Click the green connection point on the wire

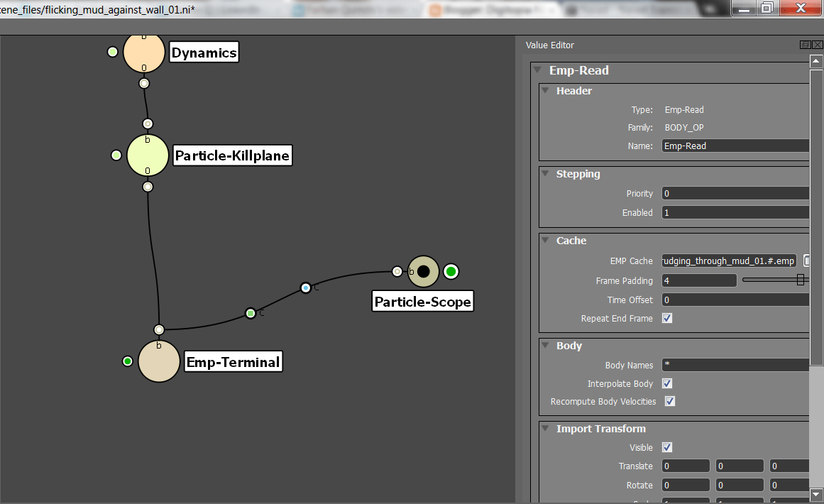pyautogui.click(x=251, y=313)
